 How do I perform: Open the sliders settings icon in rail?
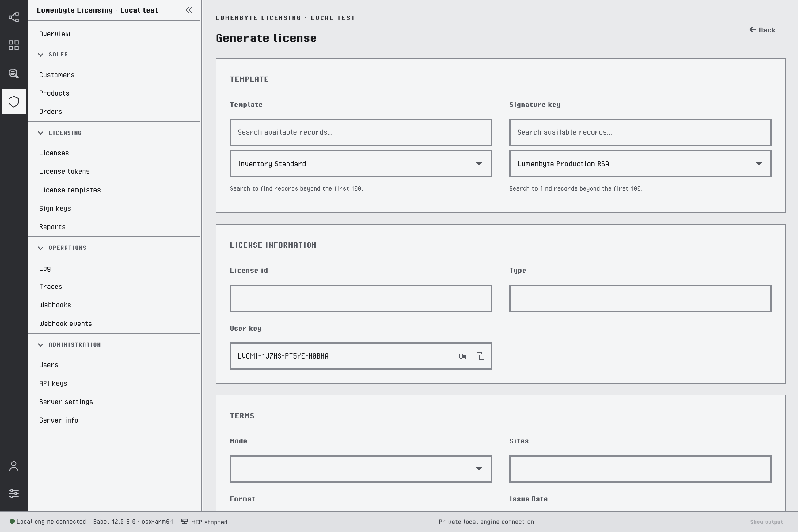[13, 494]
